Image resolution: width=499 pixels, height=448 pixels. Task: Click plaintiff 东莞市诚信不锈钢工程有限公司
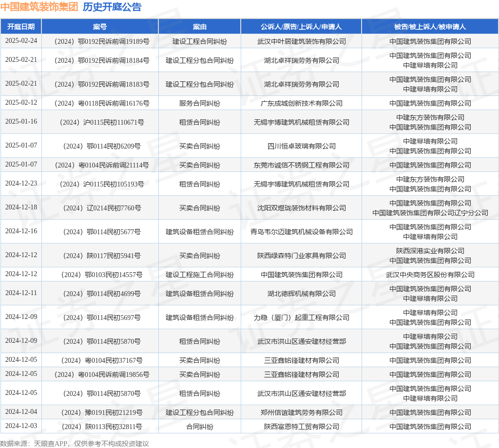point(301,166)
